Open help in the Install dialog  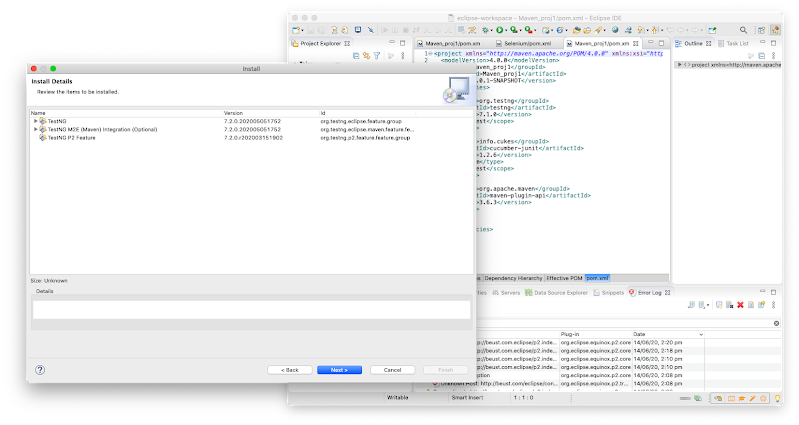point(40,370)
